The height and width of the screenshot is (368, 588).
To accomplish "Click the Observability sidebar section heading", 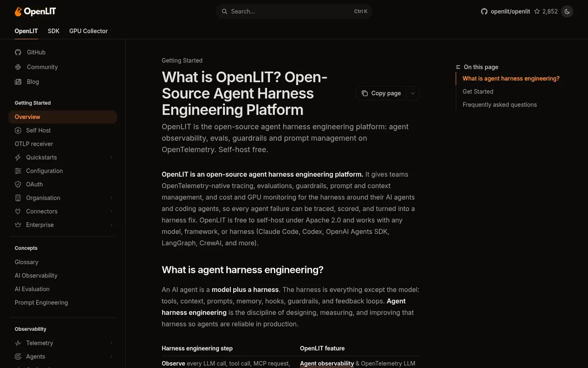I will click(30, 329).
